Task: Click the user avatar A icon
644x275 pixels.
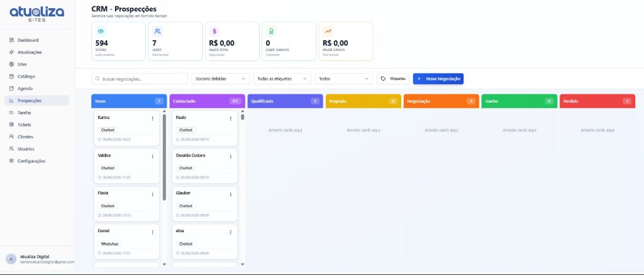Action: [x=11, y=259]
